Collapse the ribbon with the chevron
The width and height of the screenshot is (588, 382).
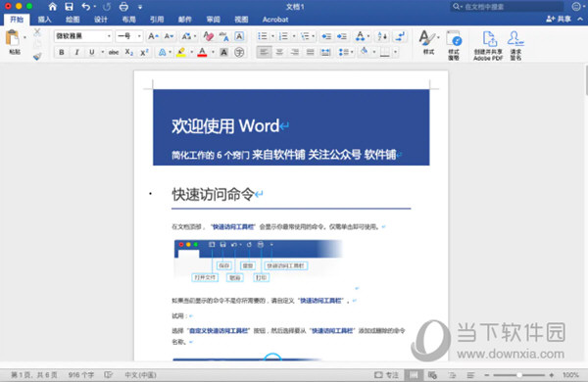click(x=580, y=19)
